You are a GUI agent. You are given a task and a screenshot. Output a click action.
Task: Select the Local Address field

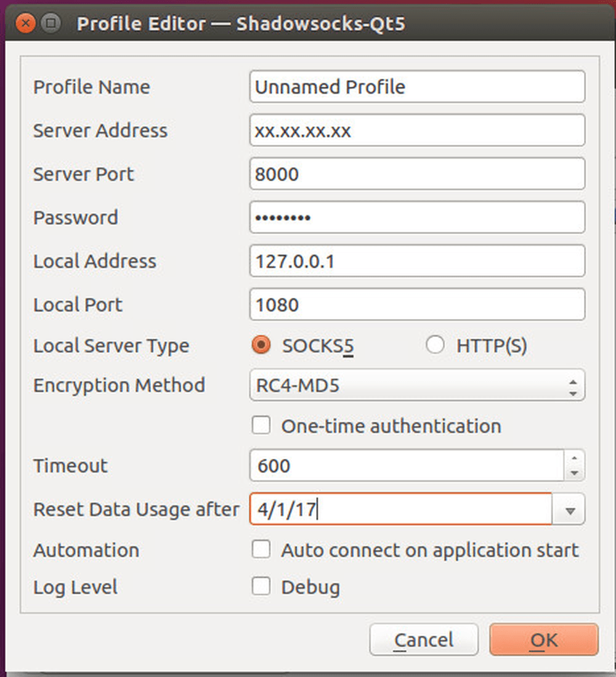pos(416,261)
